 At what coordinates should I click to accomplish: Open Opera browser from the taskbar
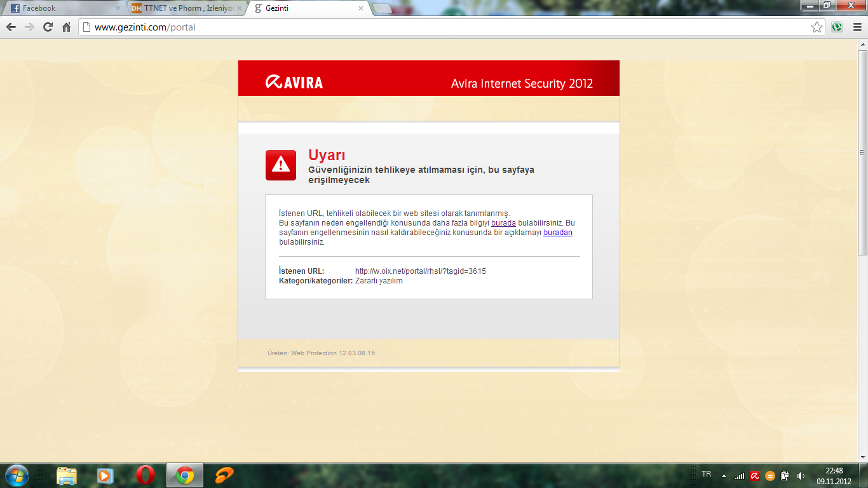(145, 475)
